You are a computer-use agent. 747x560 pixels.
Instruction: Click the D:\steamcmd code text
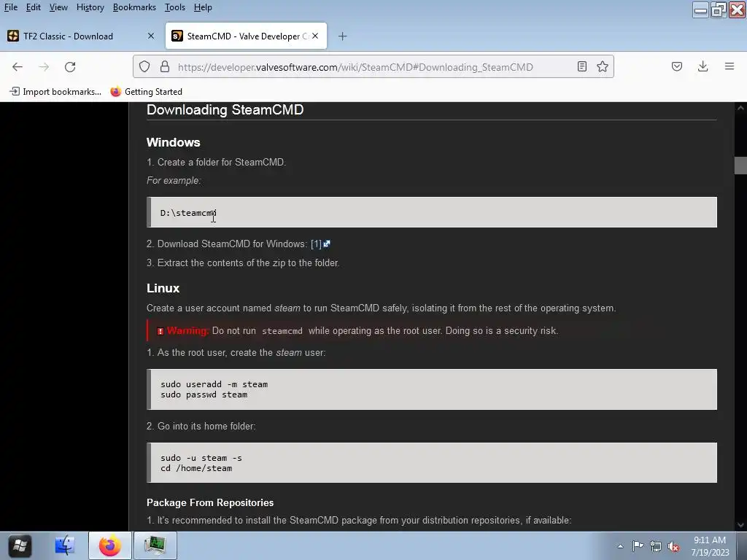point(188,213)
